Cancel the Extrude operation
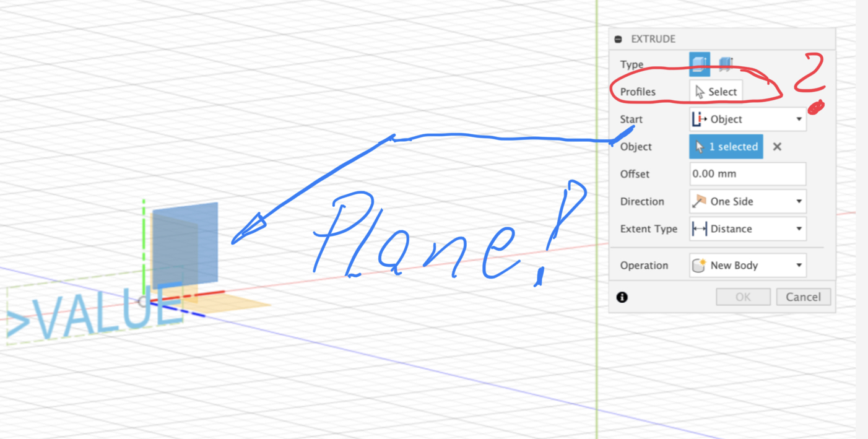The image size is (868, 439). [x=803, y=297]
